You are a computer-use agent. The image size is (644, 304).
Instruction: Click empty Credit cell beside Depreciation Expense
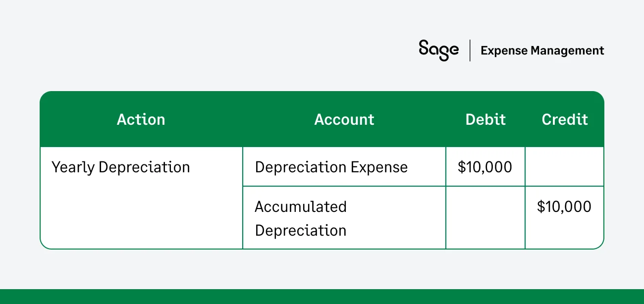[x=564, y=167]
